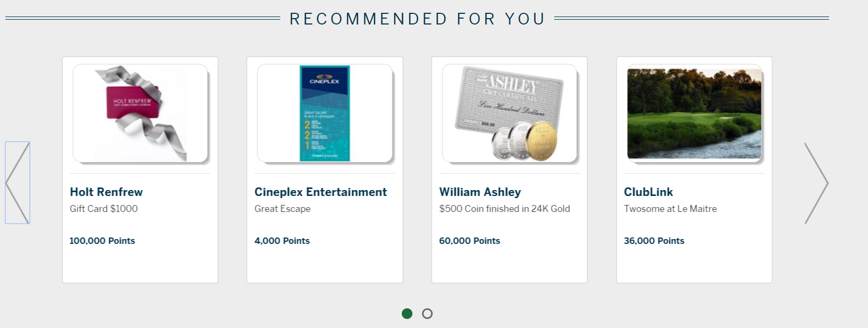This screenshot has width=868, height=328.
Task: Open the ClubLink golf course image
Action: point(695,113)
